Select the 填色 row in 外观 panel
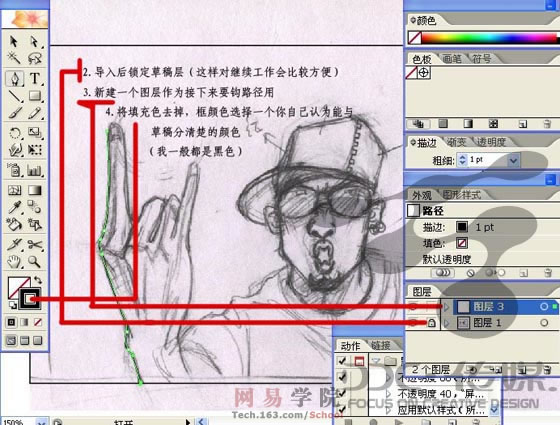The image size is (560, 425). click(482, 244)
